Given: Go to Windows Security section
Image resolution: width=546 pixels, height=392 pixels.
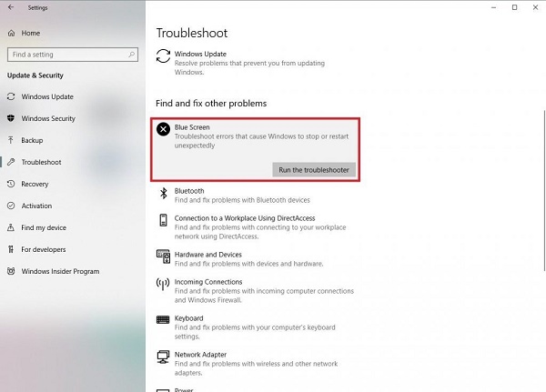Looking at the screenshot, I should click(x=48, y=118).
